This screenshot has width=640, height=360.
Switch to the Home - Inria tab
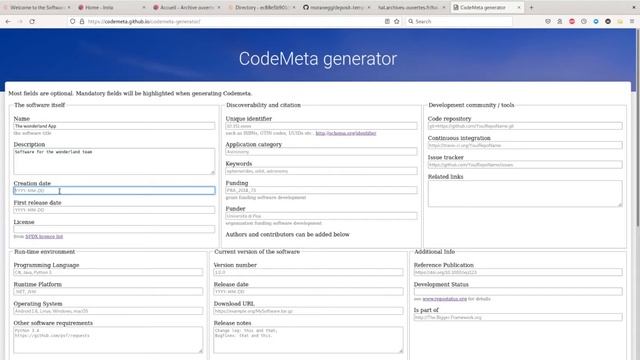click(111, 7)
